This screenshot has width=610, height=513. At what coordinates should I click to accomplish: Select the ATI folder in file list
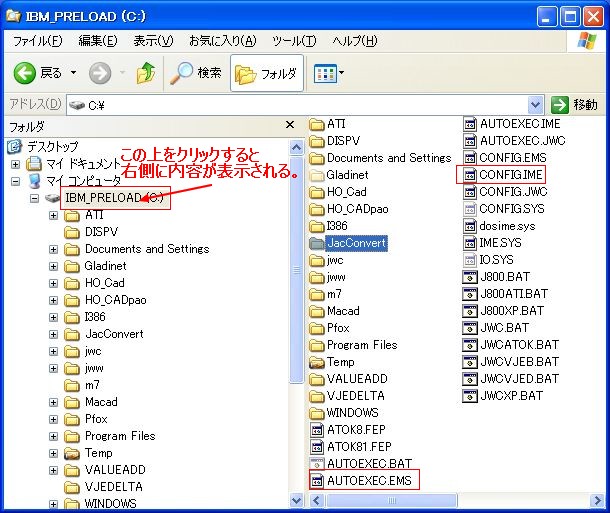pos(336,124)
